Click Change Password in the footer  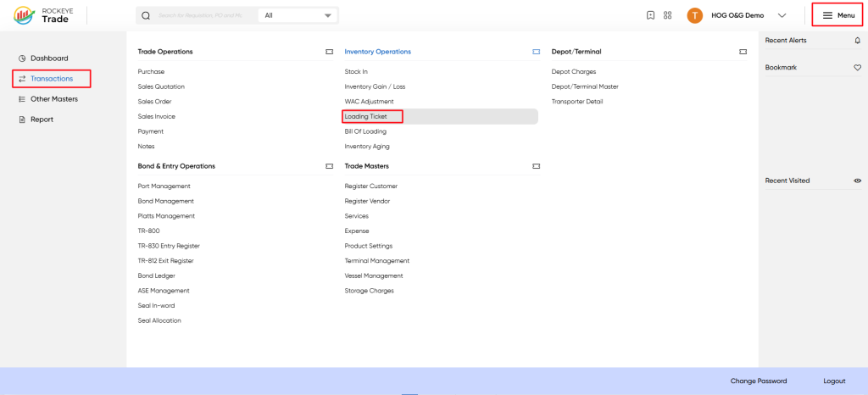point(759,381)
